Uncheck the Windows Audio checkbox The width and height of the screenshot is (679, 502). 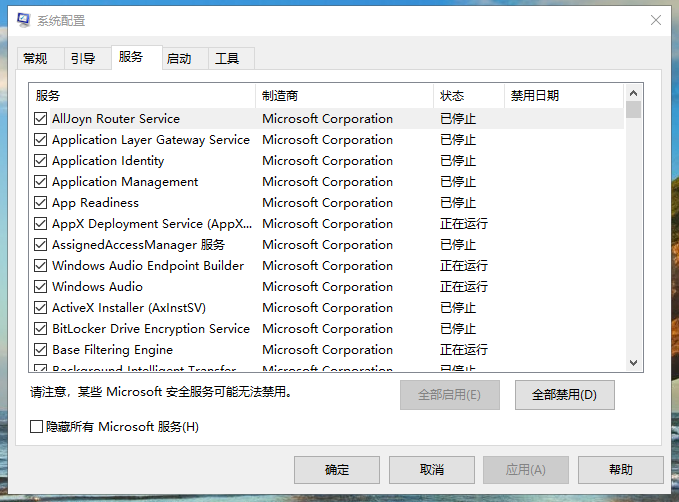point(41,287)
